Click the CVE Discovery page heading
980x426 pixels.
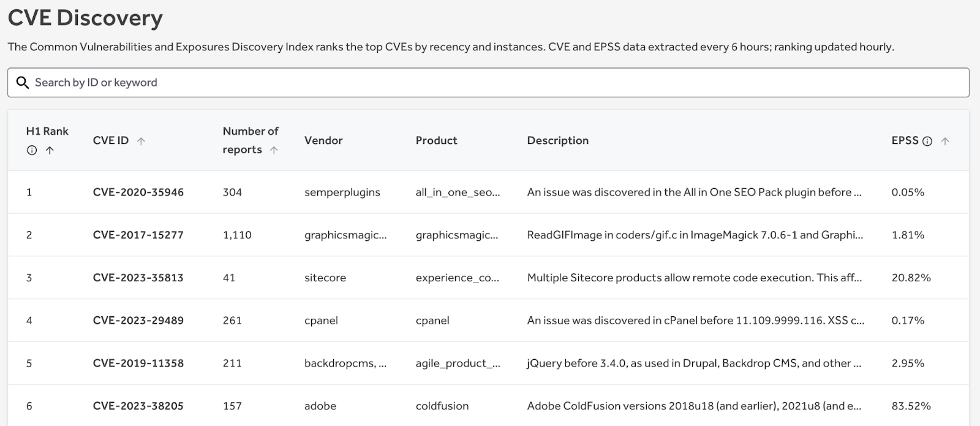point(85,18)
